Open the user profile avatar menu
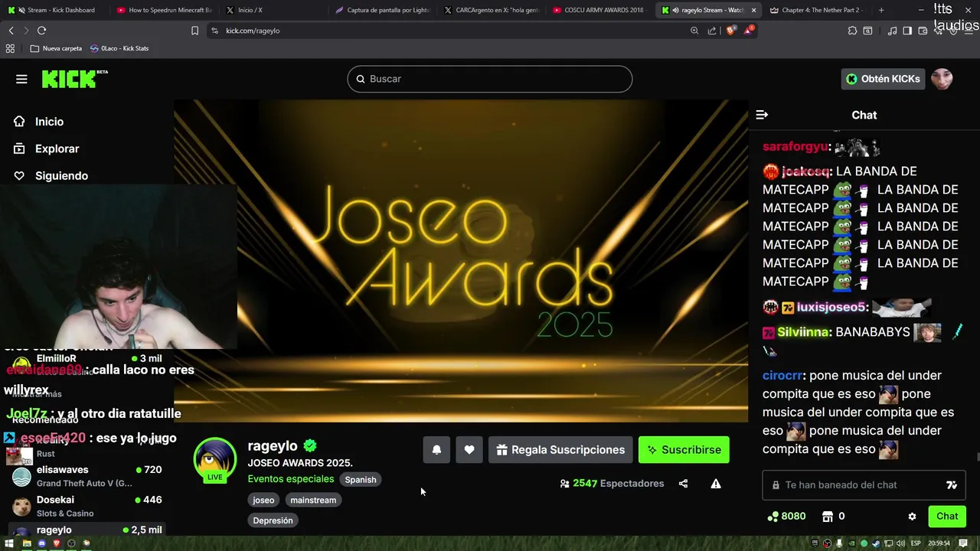 [942, 79]
